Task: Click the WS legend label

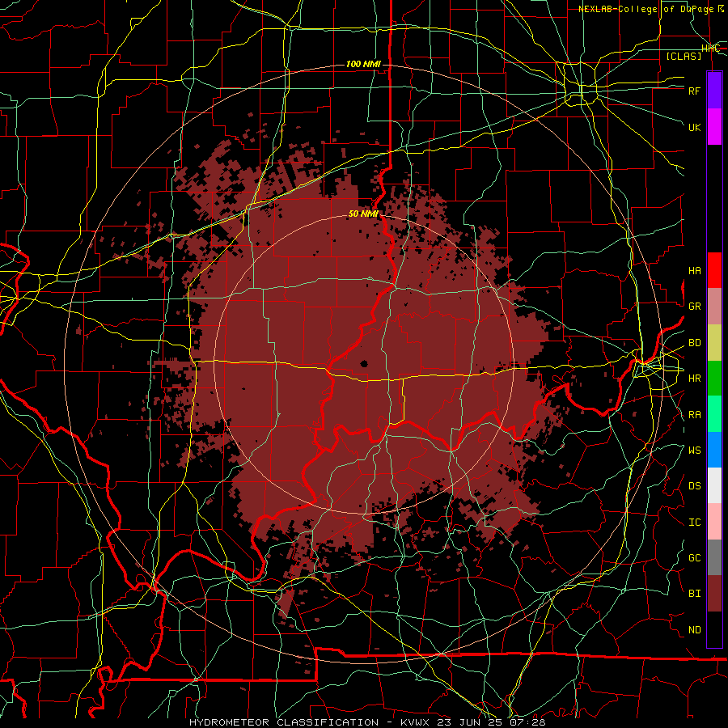Action: click(695, 451)
